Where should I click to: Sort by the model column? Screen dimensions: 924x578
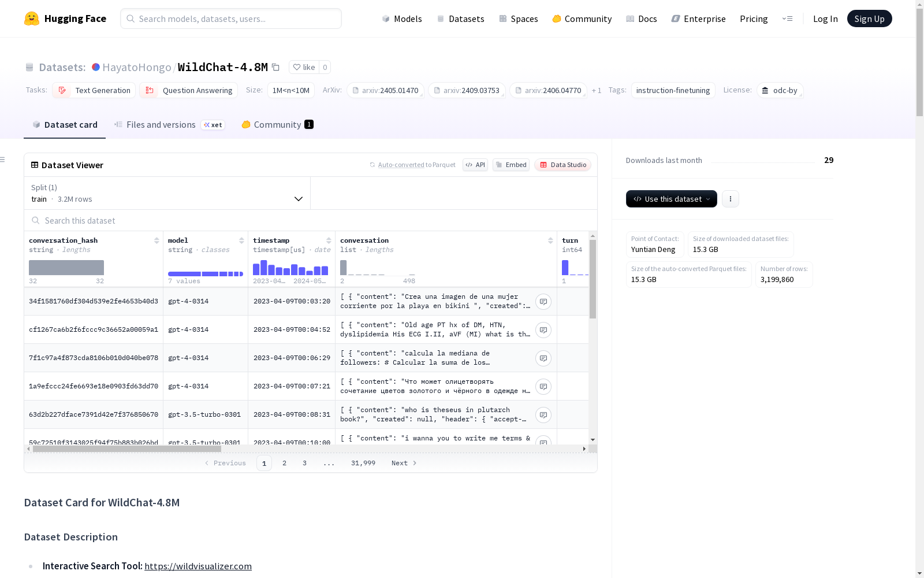click(241, 240)
